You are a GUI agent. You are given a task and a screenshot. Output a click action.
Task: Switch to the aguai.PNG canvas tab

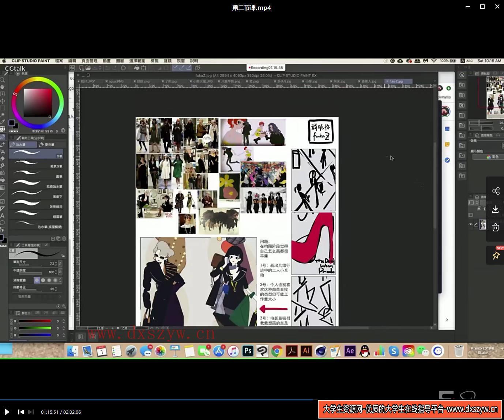117,81
